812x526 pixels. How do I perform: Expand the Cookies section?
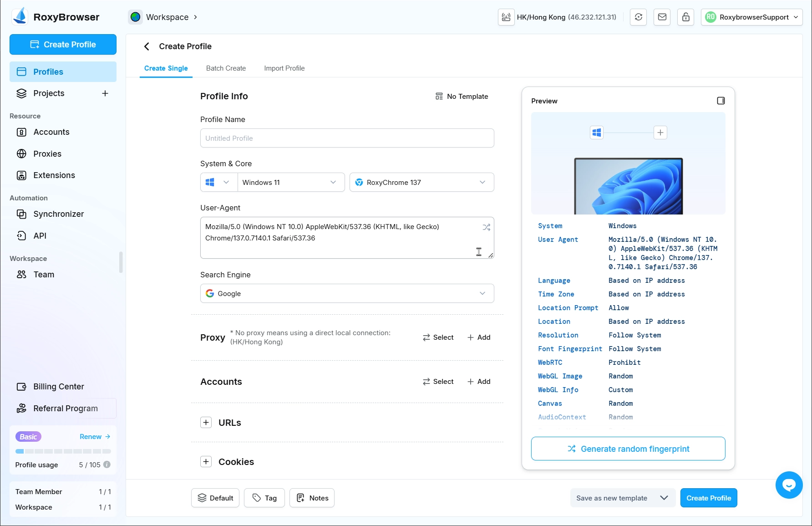(x=206, y=462)
